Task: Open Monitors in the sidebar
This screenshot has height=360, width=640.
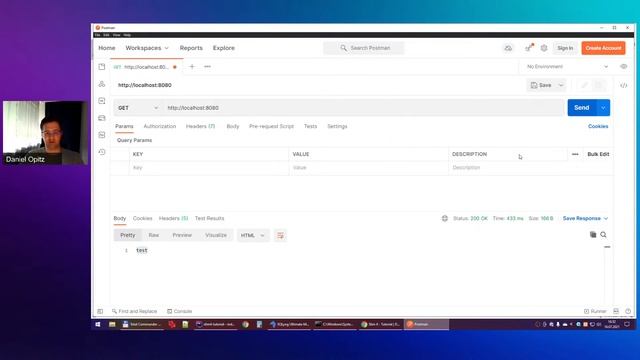Action: coord(102,135)
